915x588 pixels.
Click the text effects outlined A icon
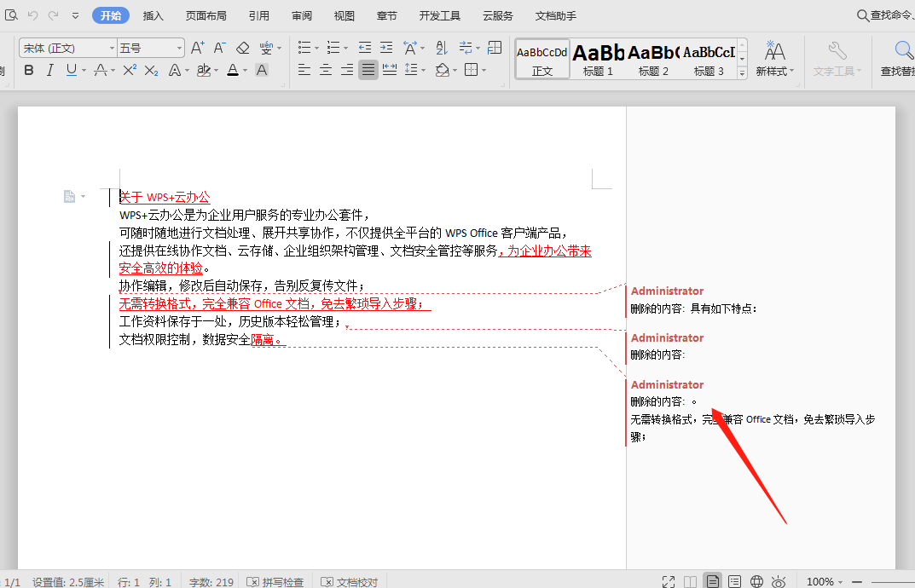174,71
